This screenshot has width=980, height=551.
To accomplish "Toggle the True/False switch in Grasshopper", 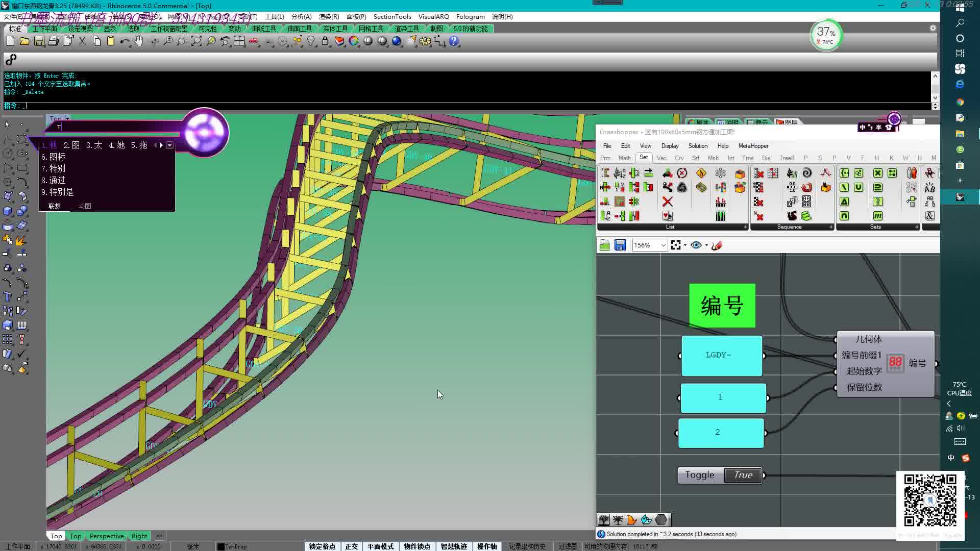I will click(x=741, y=475).
